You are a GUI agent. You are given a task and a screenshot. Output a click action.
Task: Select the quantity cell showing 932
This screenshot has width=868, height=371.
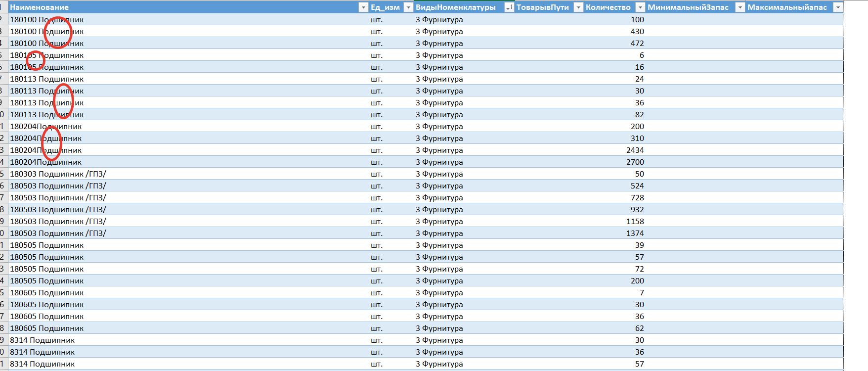(637, 210)
